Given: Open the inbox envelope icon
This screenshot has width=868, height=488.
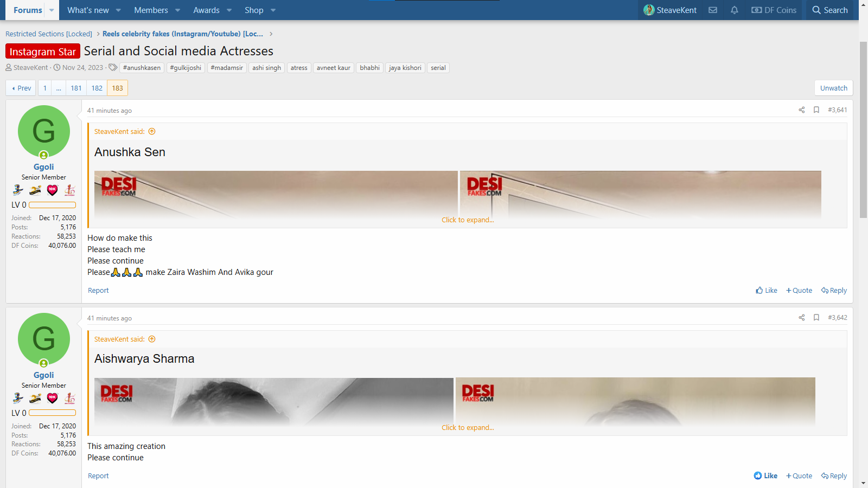Looking at the screenshot, I should coord(713,10).
